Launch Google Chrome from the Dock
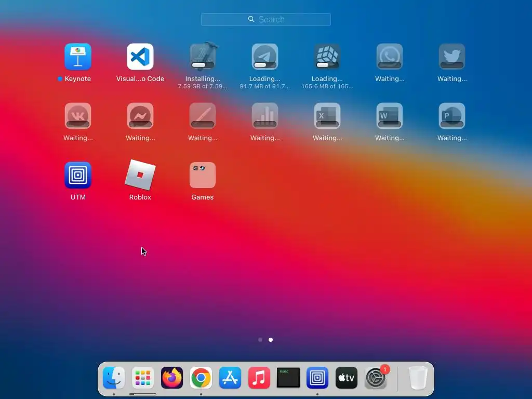 [x=201, y=378]
